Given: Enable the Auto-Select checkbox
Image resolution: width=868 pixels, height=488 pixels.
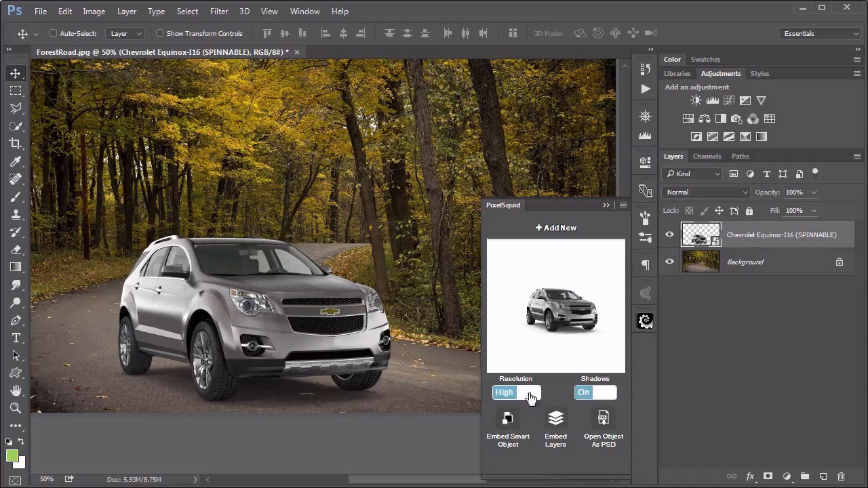Looking at the screenshot, I should pos(54,33).
